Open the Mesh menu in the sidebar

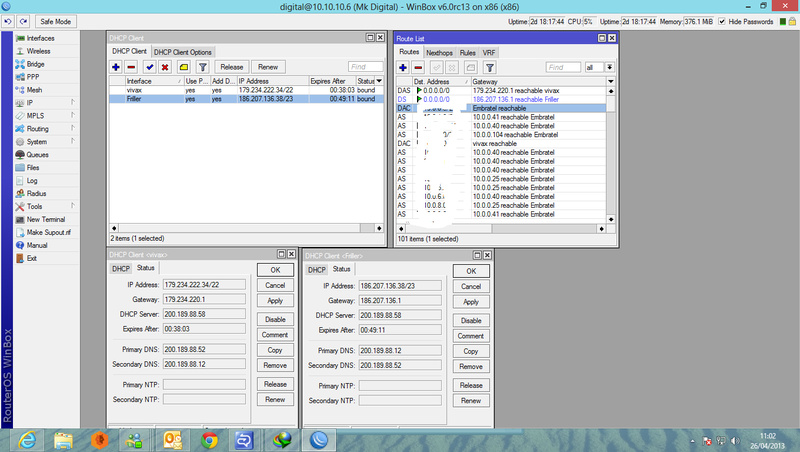pyautogui.click(x=34, y=90)
